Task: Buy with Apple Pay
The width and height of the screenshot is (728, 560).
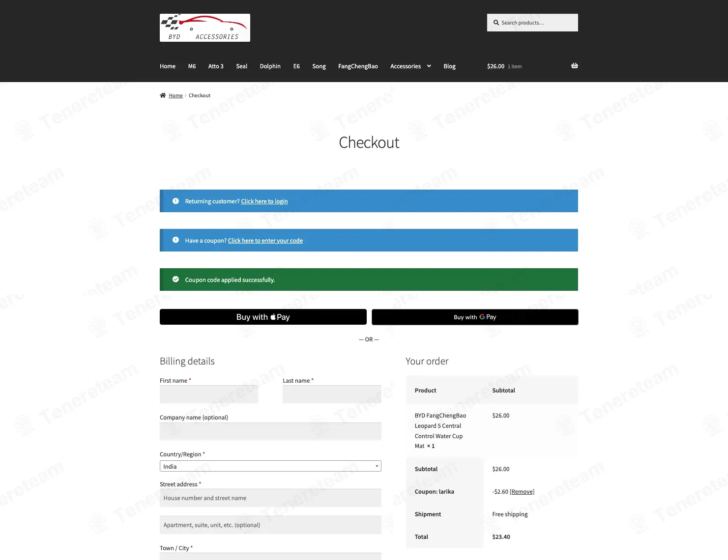Action: (x=263, y=317)
